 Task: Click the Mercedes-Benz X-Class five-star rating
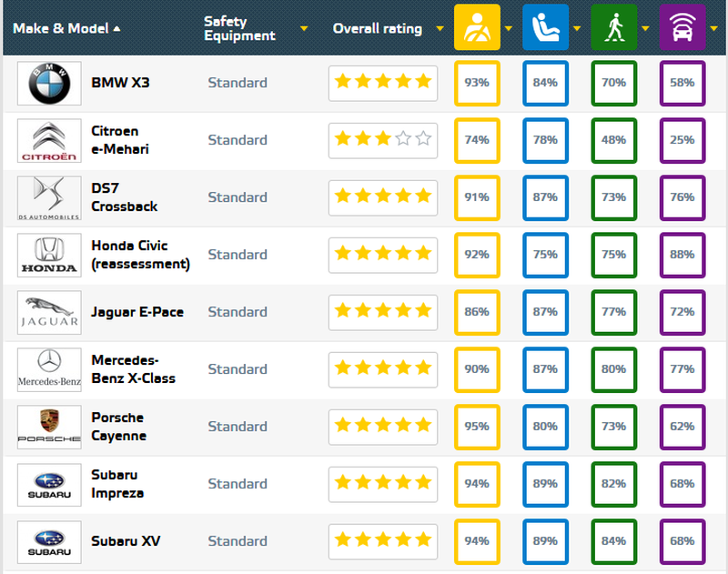[382, 369]
